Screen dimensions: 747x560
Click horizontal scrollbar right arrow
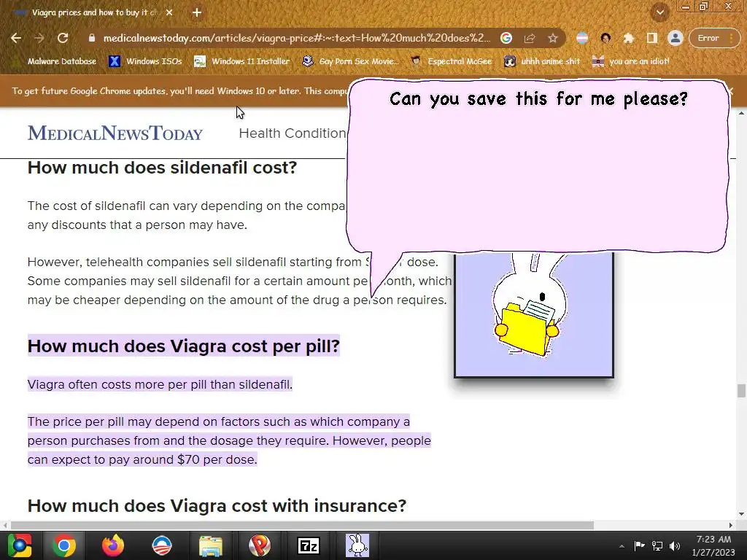[730, 525]
